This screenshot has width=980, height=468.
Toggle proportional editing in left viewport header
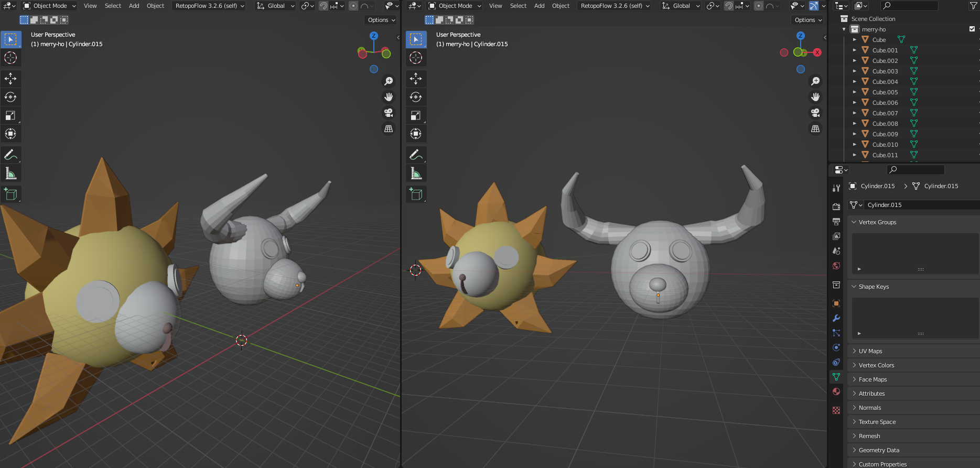(353, 6)
